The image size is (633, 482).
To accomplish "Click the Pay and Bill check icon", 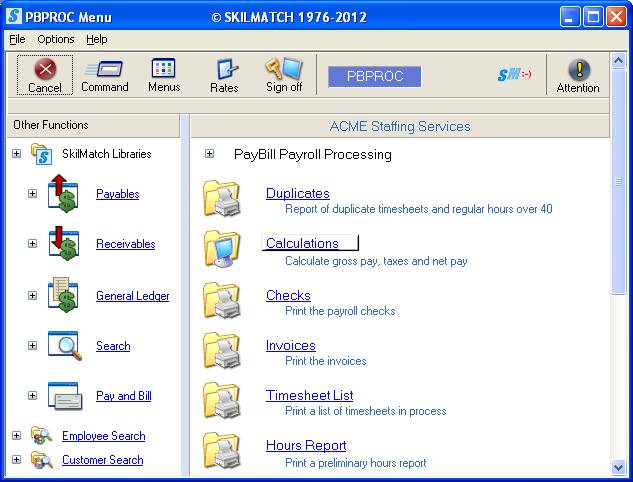I will click(65, 396).
